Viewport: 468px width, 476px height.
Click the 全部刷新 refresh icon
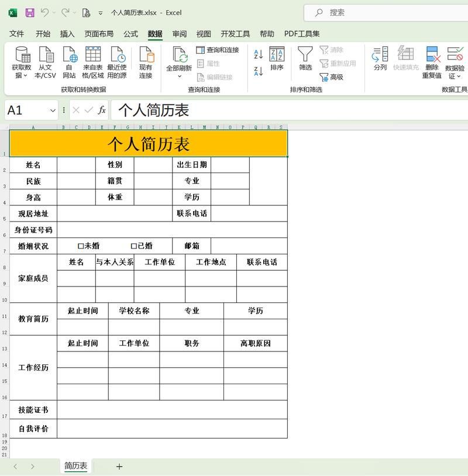pyautogui.click(x=180, y=55)
